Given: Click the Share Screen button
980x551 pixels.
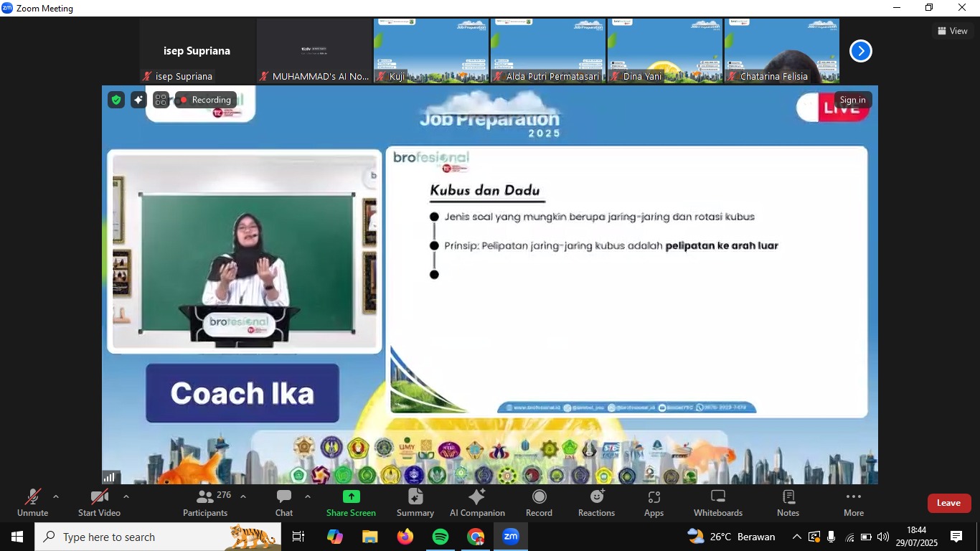Looking at the screenshot, I should click(351, 502).
